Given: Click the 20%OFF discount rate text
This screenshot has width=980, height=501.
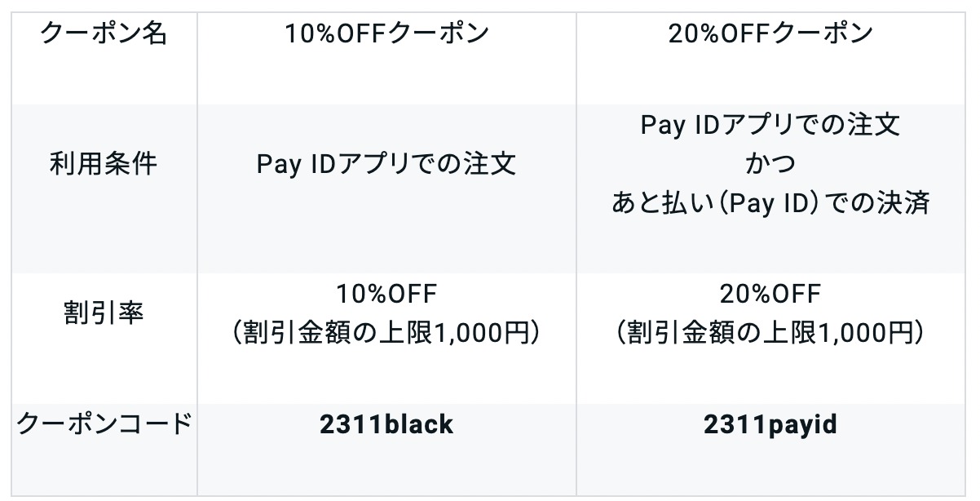Looking at the screenshot, I should 770,293.
